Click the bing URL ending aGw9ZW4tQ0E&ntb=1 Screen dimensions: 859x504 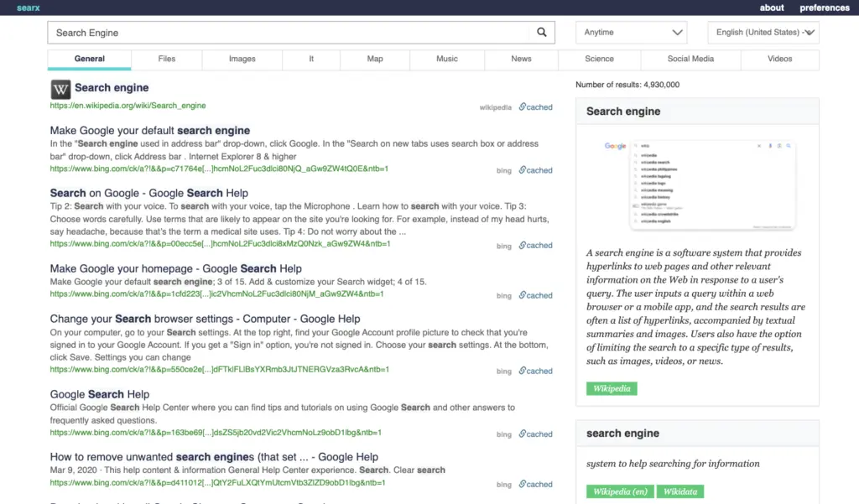[219, 169]
